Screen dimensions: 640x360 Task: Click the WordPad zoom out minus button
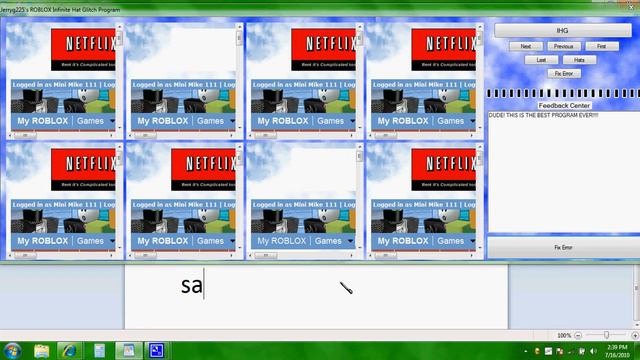point(578,336)
